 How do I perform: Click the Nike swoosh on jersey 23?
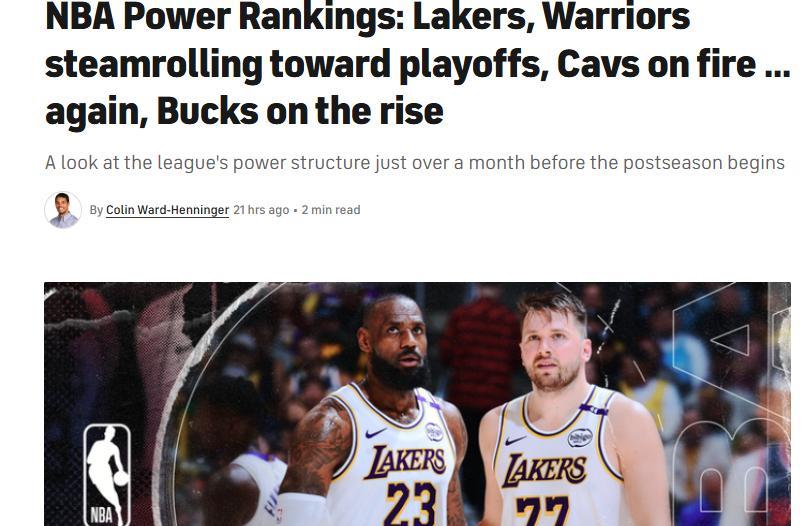(x=376, y=433)
